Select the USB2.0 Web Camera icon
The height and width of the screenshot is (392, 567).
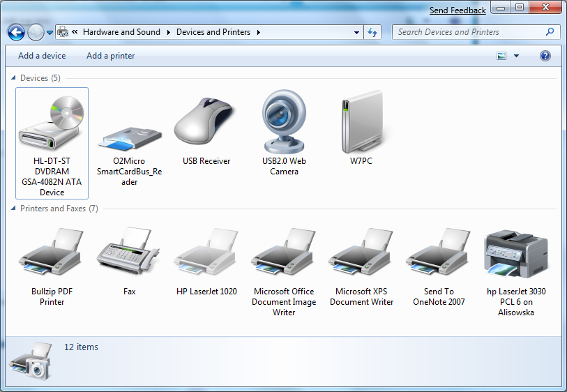tap(284, 122)
